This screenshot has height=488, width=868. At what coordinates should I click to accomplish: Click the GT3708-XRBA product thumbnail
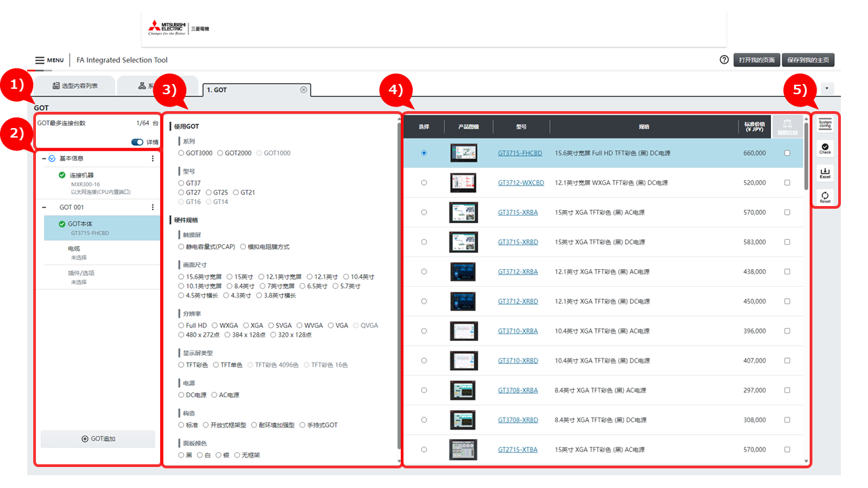pos(463,390)
